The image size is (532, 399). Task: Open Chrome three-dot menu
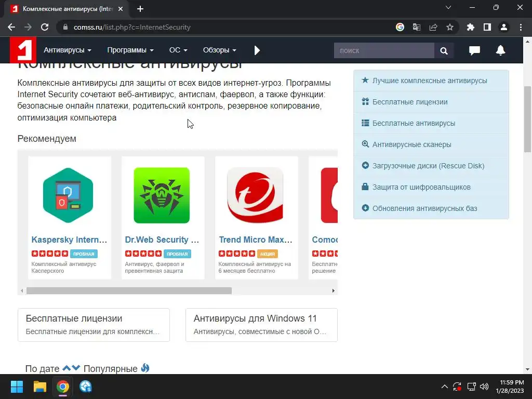521,27
